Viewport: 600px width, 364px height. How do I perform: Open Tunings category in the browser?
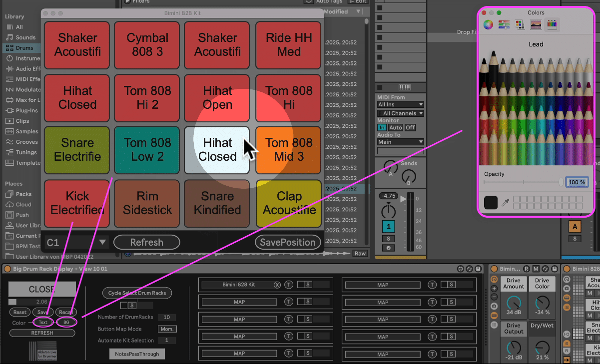point(26,152)
